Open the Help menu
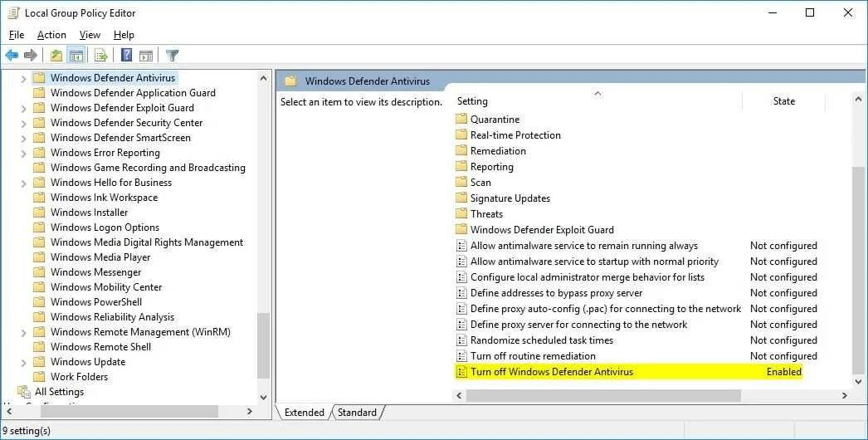Screen dimensions: 868x440 [124, 35]
